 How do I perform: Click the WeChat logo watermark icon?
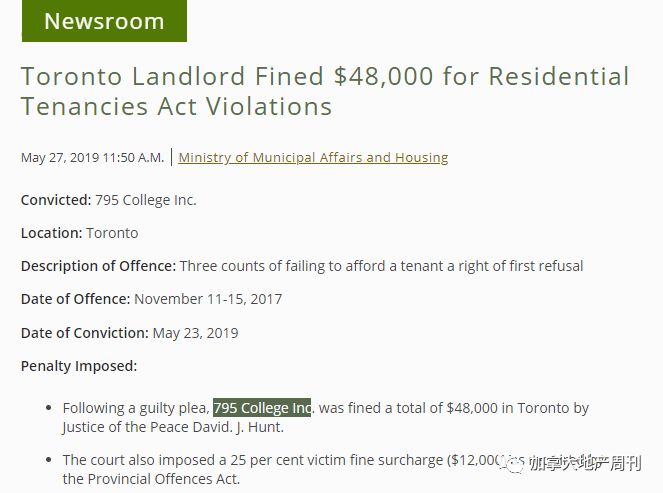(513, 464)
